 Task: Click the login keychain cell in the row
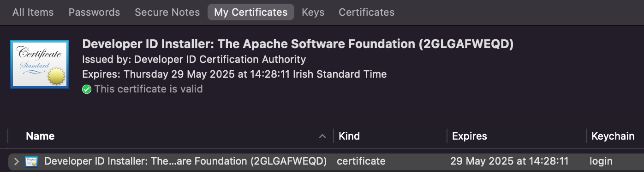(601, 161)
